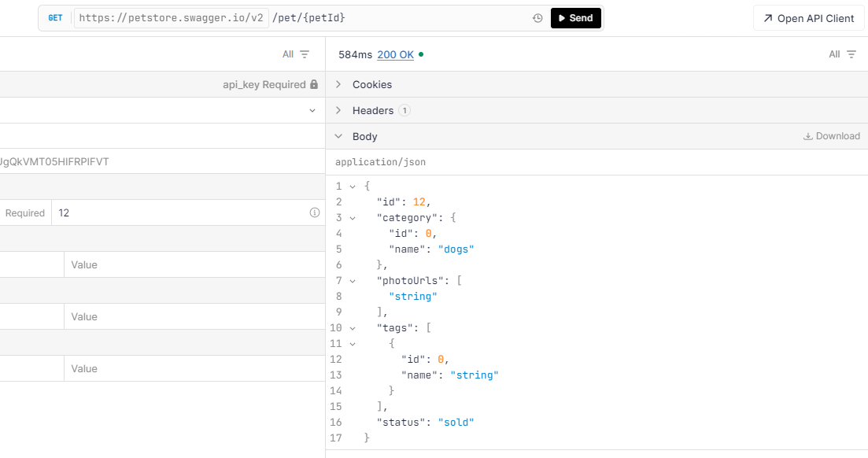868x458 pixels.
Task: Collapse the root JSON object at line 1
Action: (352, 187)
